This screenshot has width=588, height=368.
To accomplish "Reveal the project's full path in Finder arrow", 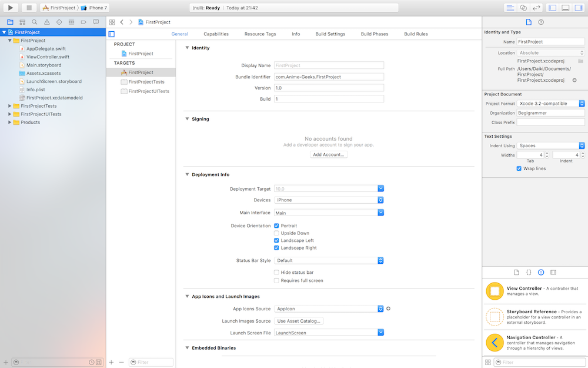I will [574, 80].
